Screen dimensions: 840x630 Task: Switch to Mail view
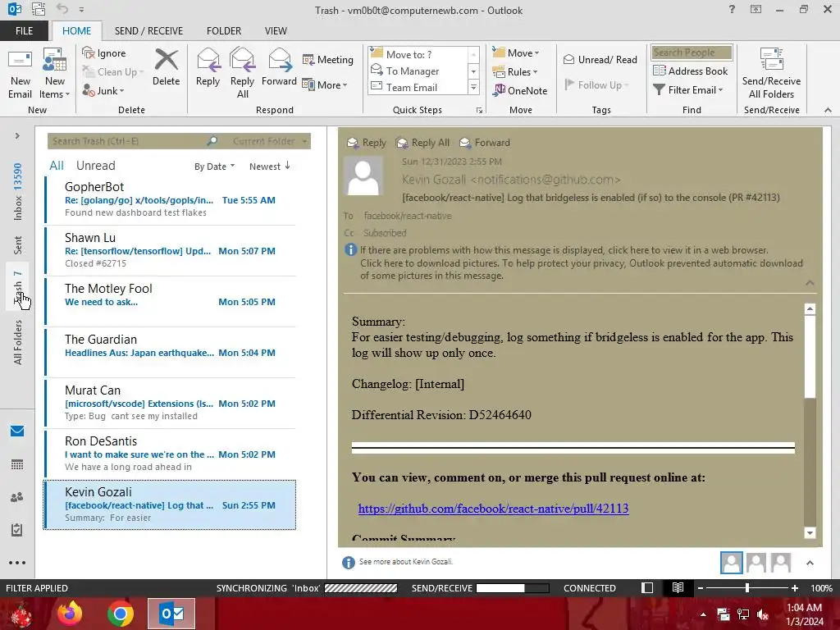[x=17, y=431]
